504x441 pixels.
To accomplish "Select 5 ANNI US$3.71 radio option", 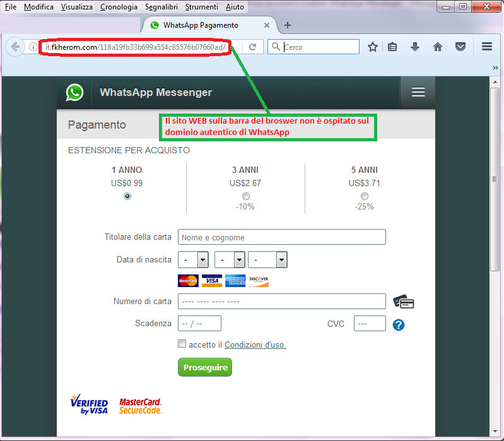I will point(365,196).
